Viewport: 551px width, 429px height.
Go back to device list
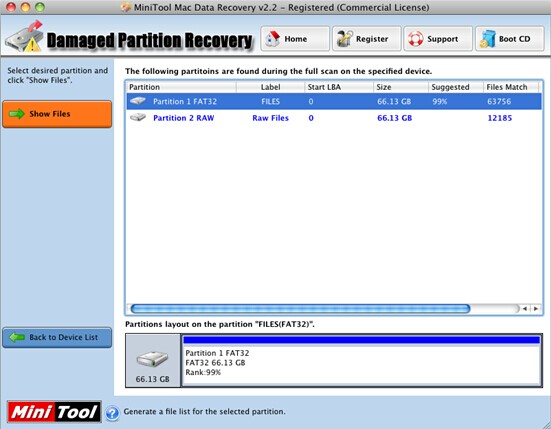coord(57,337)
